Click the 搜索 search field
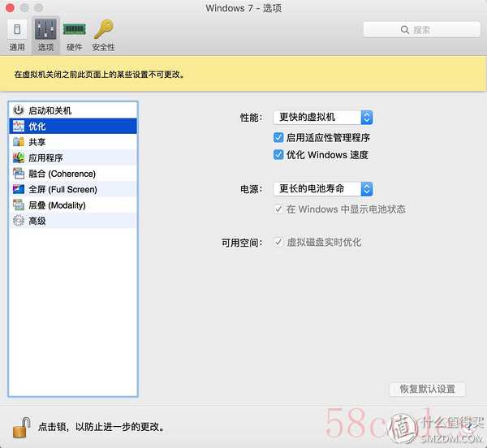The height and width of the screenshot is (448, 487). click(x=416, y=30)
